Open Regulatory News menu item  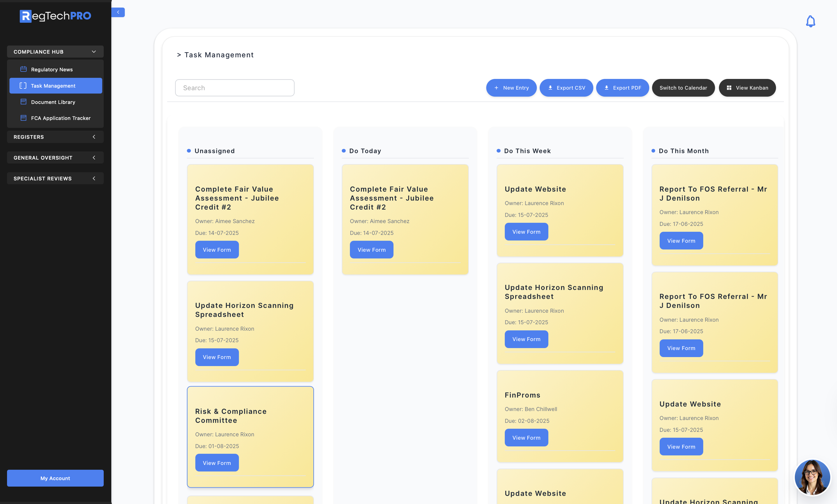point(52,69)
